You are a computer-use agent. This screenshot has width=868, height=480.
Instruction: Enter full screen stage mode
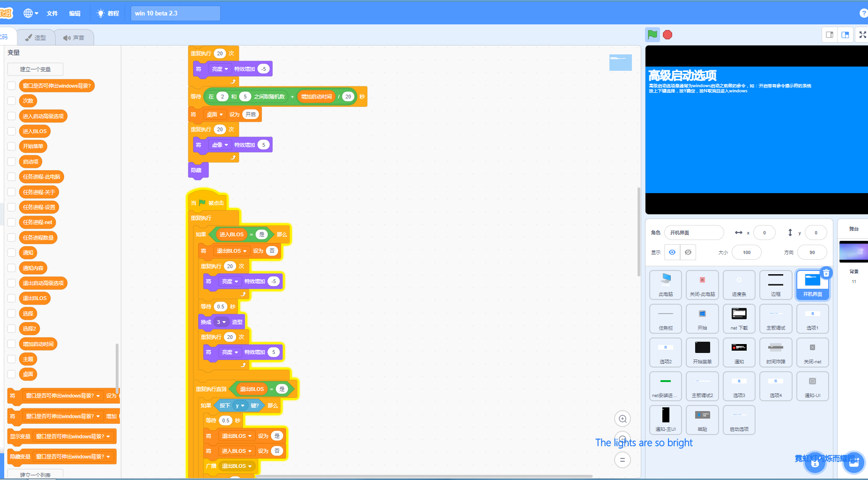862,35
